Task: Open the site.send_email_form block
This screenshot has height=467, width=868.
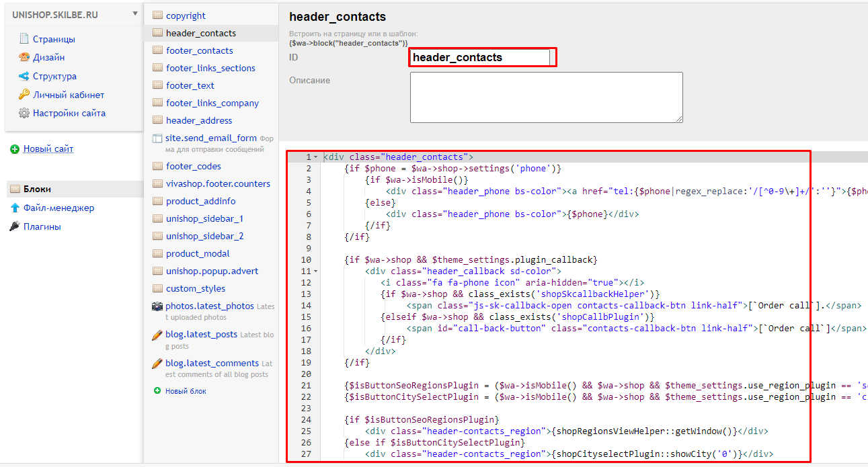Action: (211, 138)
